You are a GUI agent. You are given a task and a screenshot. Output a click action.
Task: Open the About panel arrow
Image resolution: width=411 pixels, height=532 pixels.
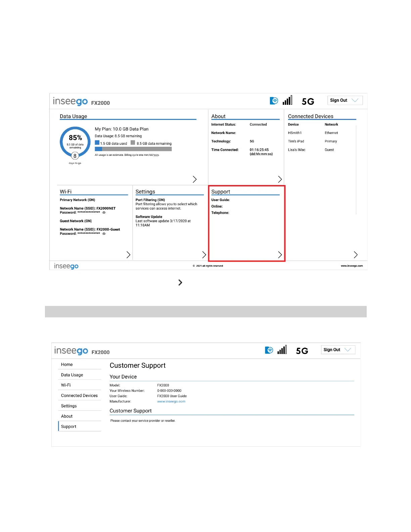click(280, 179)
